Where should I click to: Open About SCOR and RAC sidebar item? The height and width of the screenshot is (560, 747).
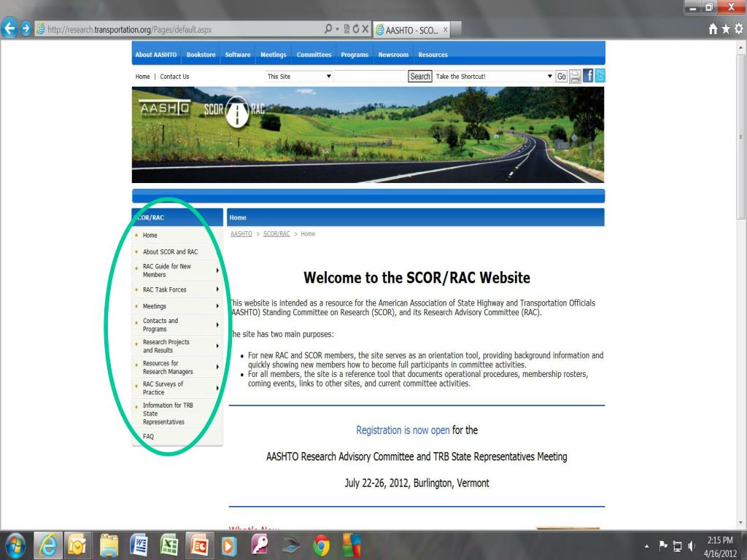[170, 252]
